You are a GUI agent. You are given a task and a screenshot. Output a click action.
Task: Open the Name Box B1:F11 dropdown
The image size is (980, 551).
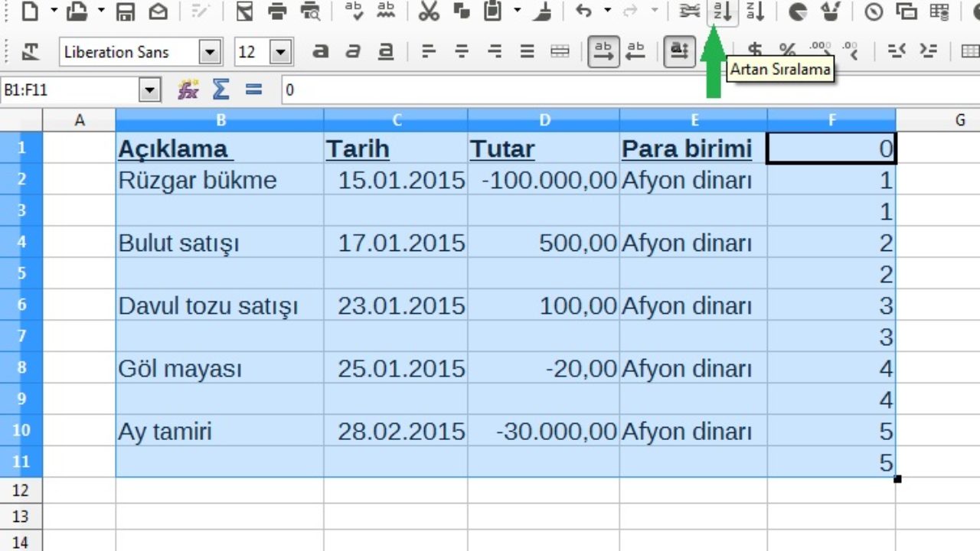[x=150, y=90]
